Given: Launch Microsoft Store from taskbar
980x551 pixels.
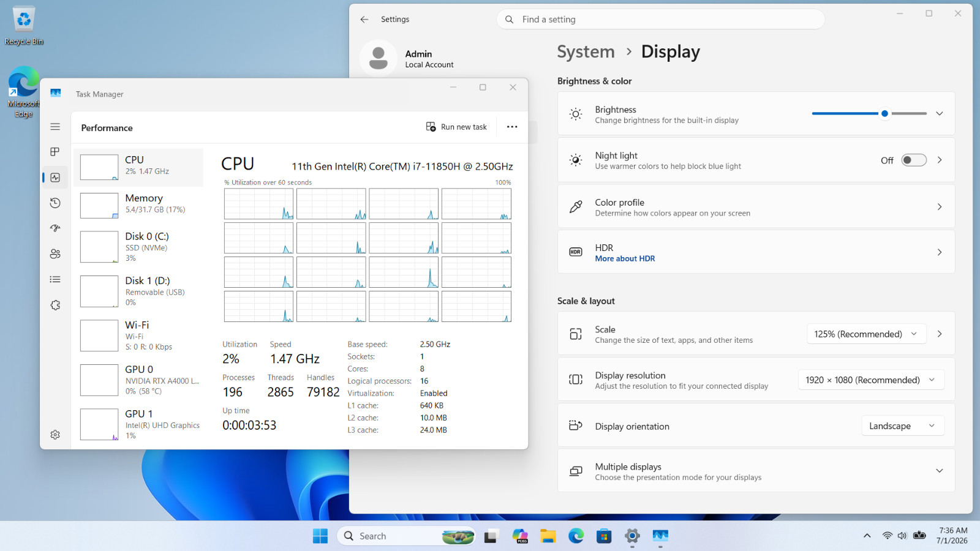Looking at the screenshot, I should tap(604, 536).
